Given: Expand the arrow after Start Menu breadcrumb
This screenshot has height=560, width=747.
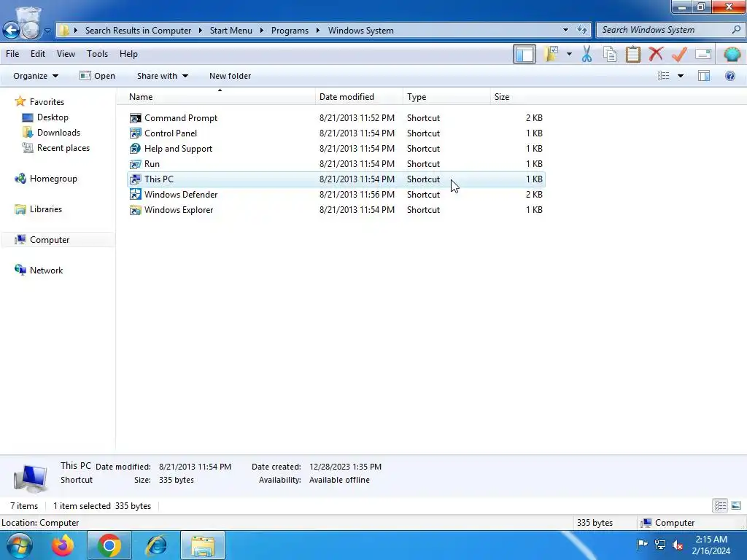Looking at the screenshot, I should [x=262, y=31].
